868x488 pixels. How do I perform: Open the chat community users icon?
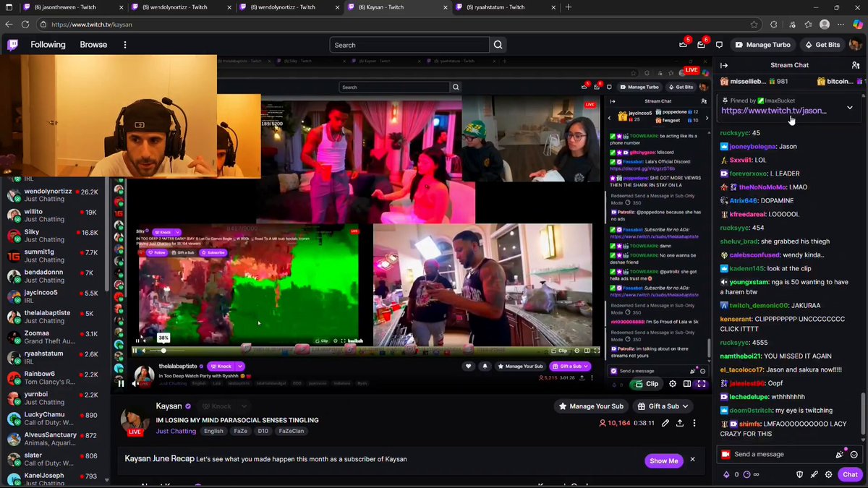[x=856, y=65]
